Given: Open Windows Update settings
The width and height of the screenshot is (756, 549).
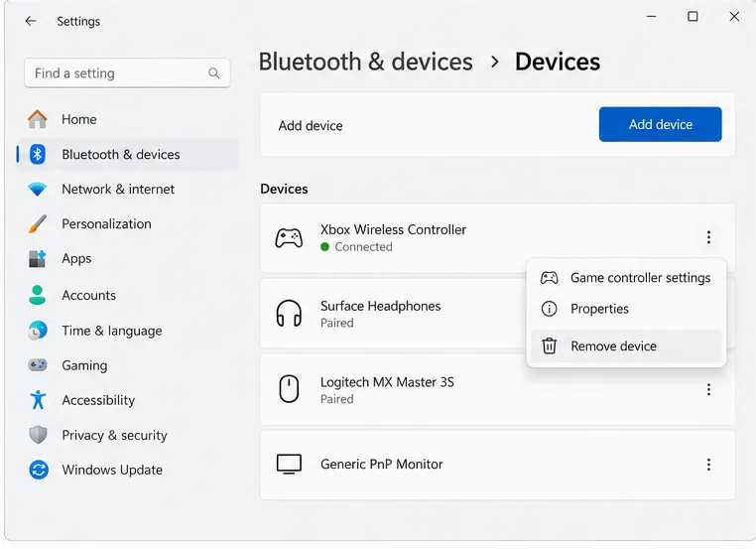Looking at the screenshot, I should pos(128,470).
